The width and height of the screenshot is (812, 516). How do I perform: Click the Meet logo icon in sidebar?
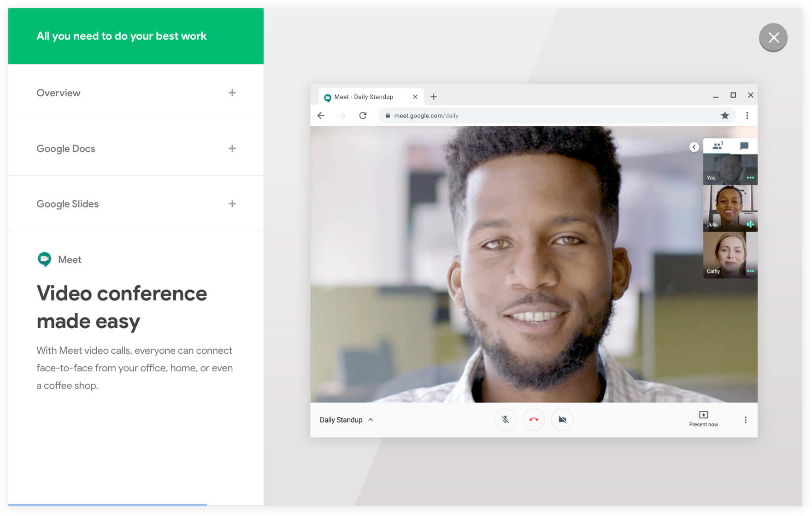tap(44, 259)
